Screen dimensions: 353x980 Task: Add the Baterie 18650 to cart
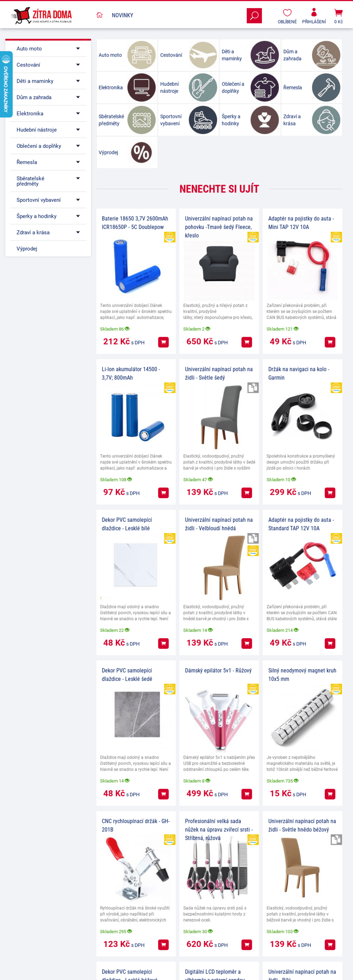pyautogui.click(x=163, y=342)
